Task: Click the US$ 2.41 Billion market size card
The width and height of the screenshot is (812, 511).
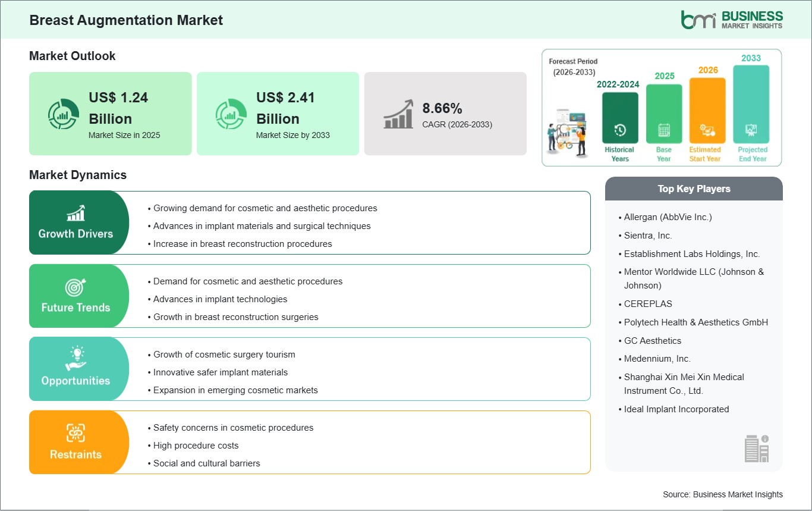Action: click(x=278, y=114)
